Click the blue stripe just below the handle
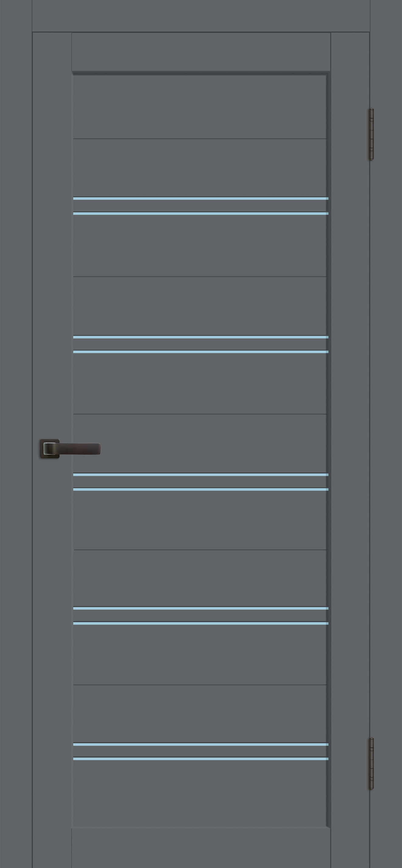Image resolution: width=402 pixels, height=868 pixels. pos(201,474)
